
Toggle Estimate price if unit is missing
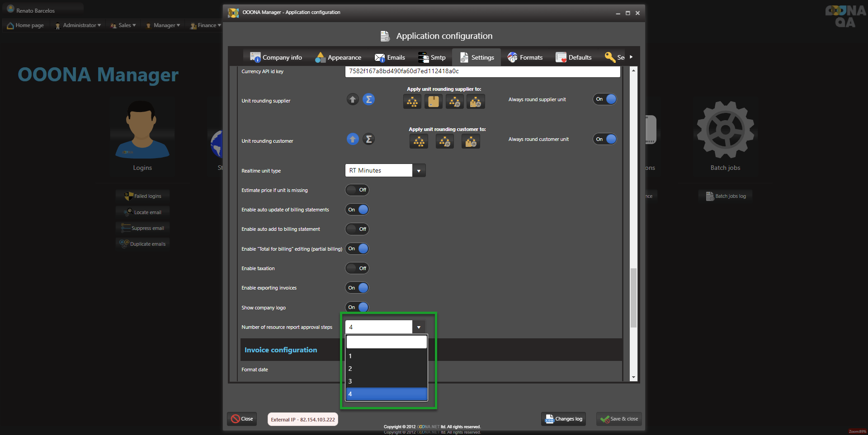tap(357, 190)
